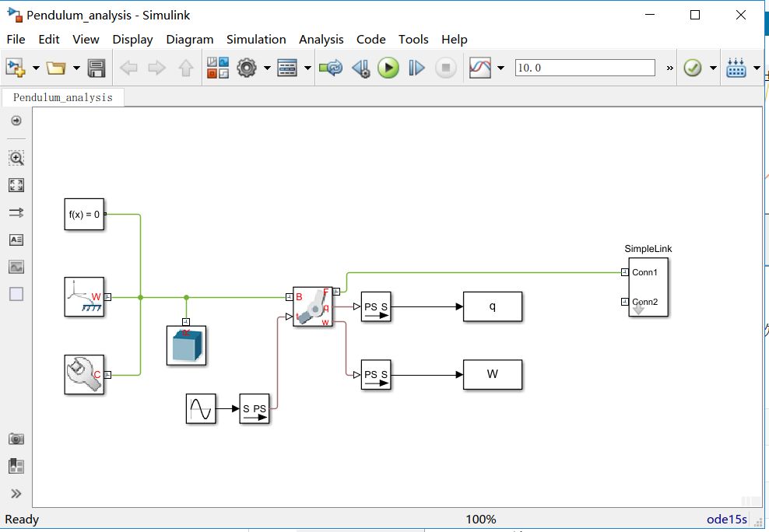Select the Zoom tool in palette
769x532 pixels.
point(16,158)
